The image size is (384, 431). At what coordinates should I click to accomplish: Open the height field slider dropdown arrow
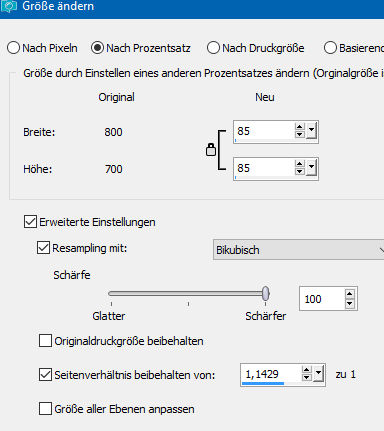[x=311, y=168]
